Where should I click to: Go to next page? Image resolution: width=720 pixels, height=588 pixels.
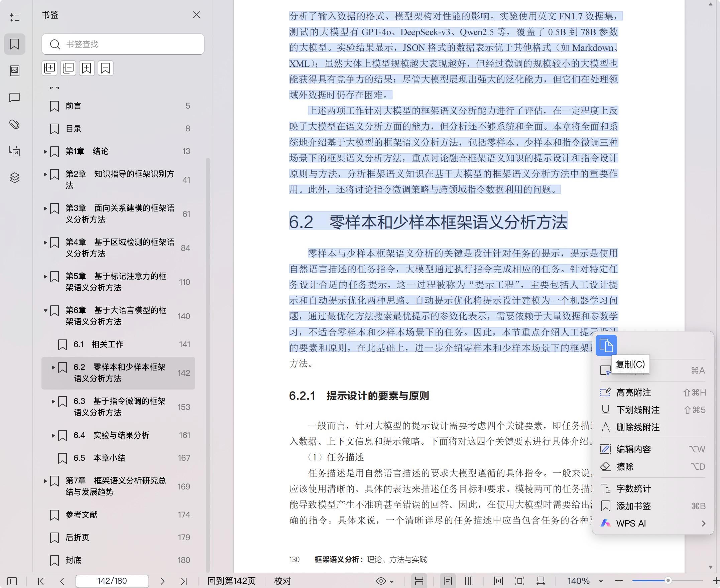162,581
